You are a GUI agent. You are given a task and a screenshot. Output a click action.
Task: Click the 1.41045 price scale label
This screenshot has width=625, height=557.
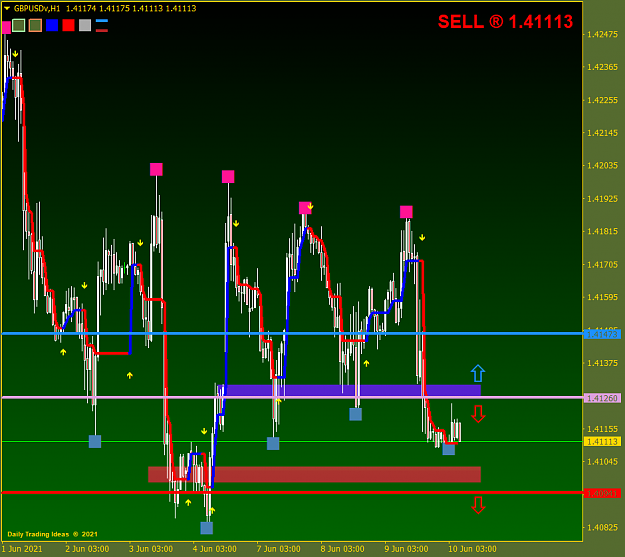pos(602,461)
